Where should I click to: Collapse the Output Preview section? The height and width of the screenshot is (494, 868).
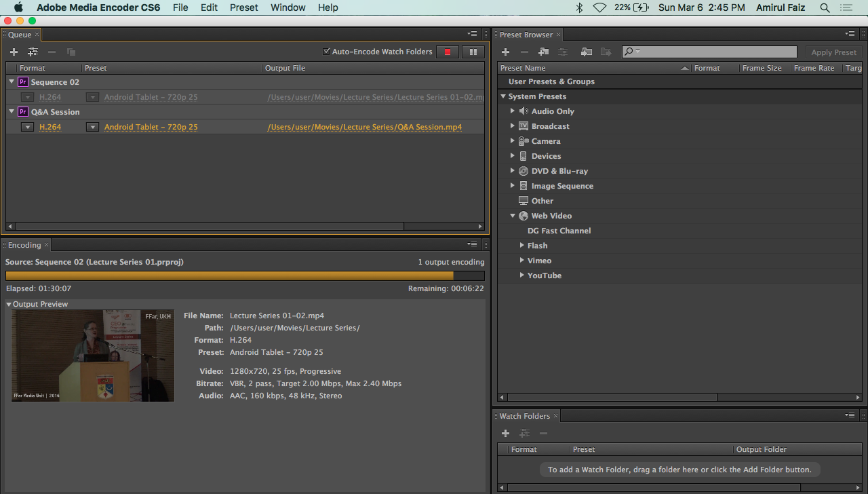[9, 304]
